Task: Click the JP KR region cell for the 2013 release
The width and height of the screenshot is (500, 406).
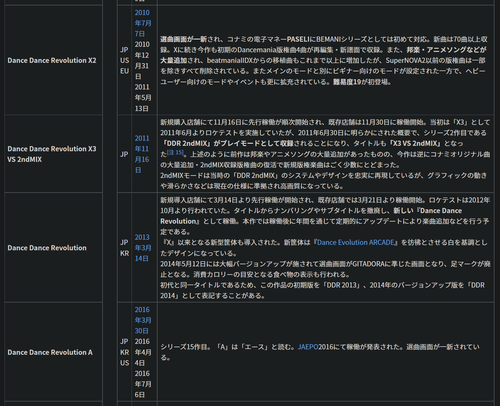Action: point(124,248)
